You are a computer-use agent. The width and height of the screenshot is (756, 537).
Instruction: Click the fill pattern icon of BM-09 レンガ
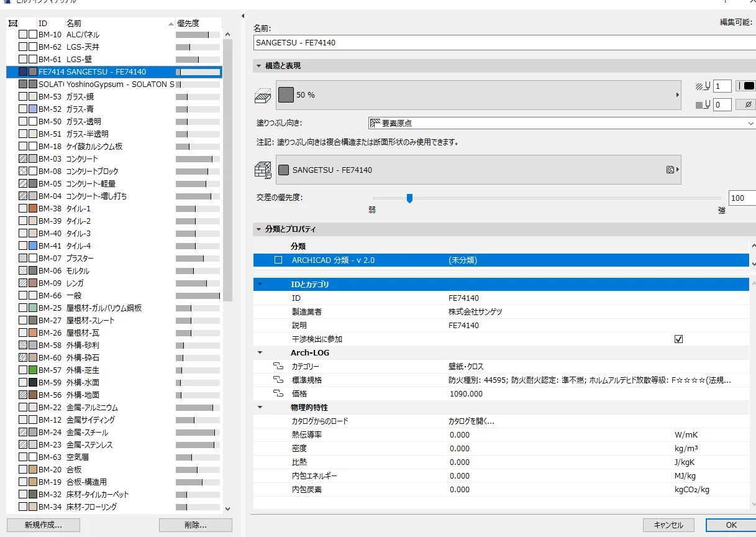pyautogui.click(x=23, y=283)
